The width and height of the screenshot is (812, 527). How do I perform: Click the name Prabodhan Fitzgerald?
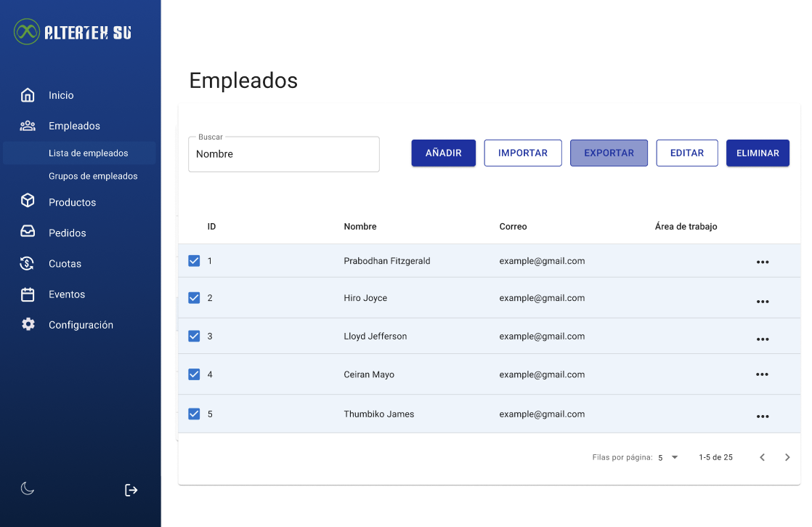[x=387, y=261]
